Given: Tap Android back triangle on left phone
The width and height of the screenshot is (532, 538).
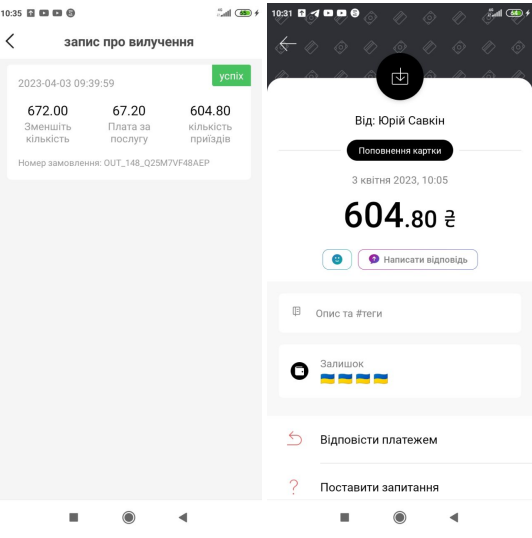Looking at the screenshot, I should (x=183, y=517).
